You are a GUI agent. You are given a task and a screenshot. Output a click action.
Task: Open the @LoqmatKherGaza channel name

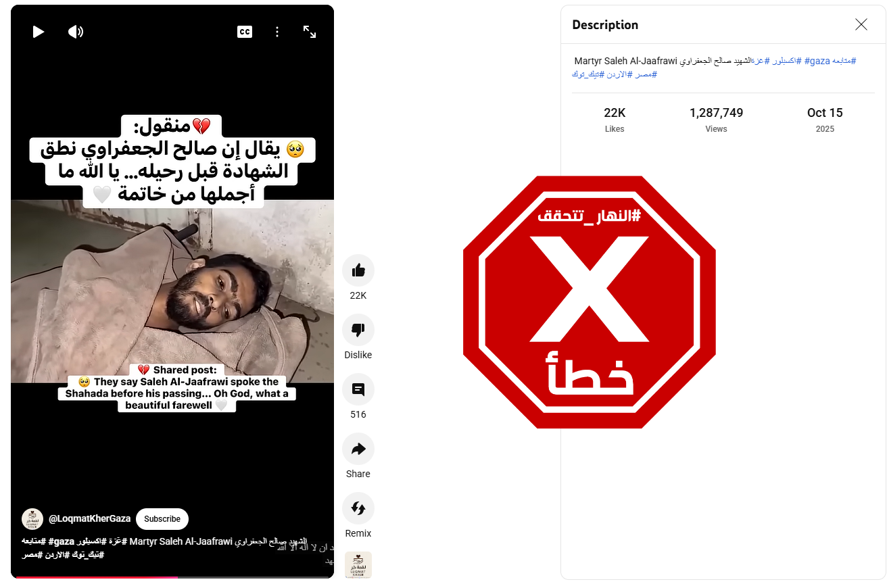click(x=89, y=519)
